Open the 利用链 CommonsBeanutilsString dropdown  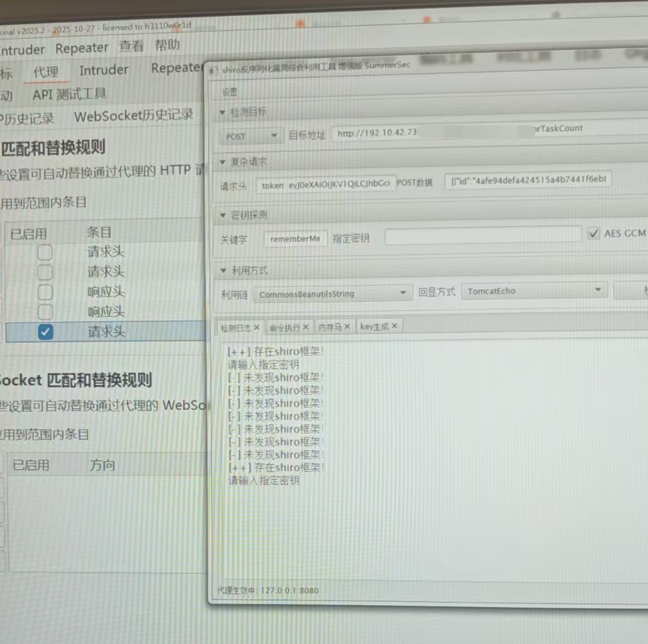[332, 294]
